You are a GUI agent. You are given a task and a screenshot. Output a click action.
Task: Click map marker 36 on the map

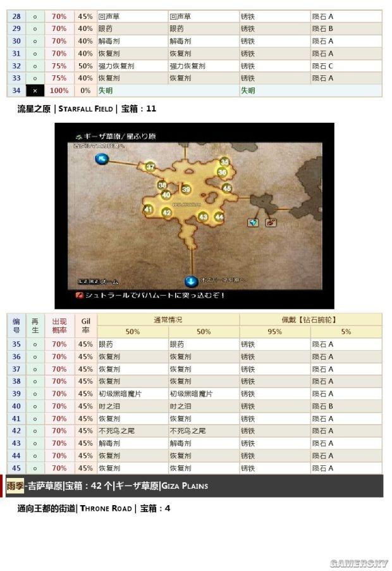pyautogui.click(x=222, y=172)
